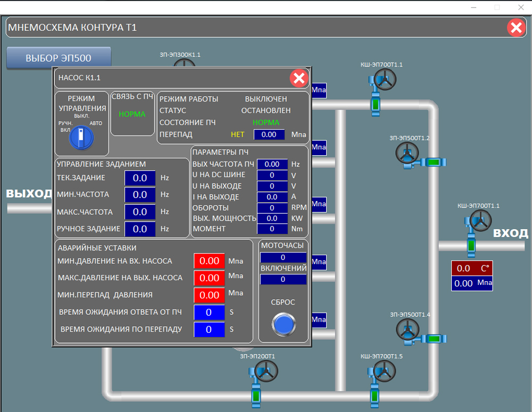Turn the РЕЖИМ УПРАВЛЕНИЯ rotary mode switch
Screen dimensions: 532x412
81,138
